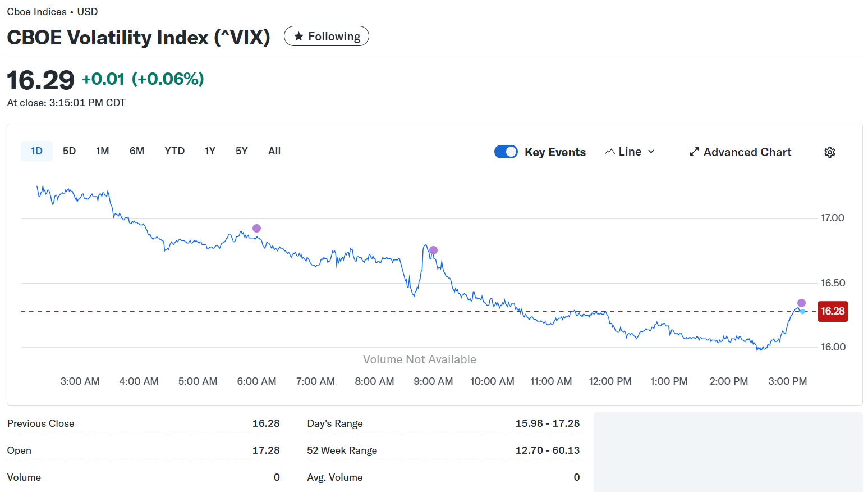Click the 16.50 y-axis label
This screenshot has width=868, height=492.
pos(833,283)
